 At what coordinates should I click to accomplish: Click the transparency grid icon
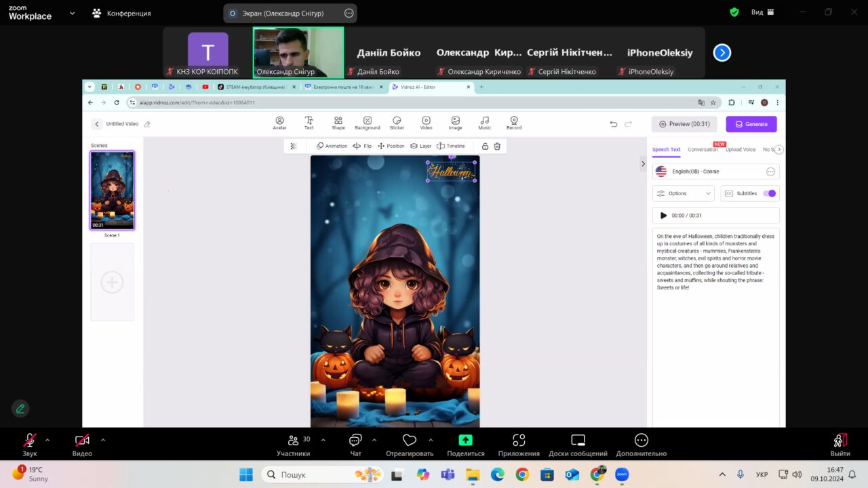(294, 146)
